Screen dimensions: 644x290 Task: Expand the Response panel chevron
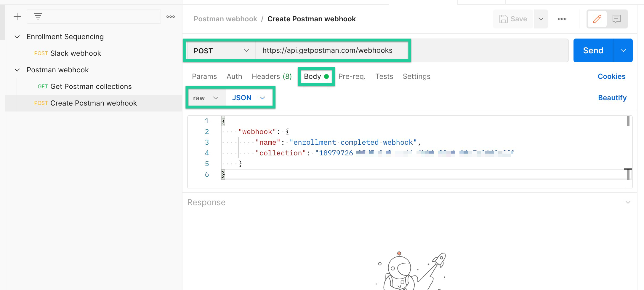(x=628, y=202)
